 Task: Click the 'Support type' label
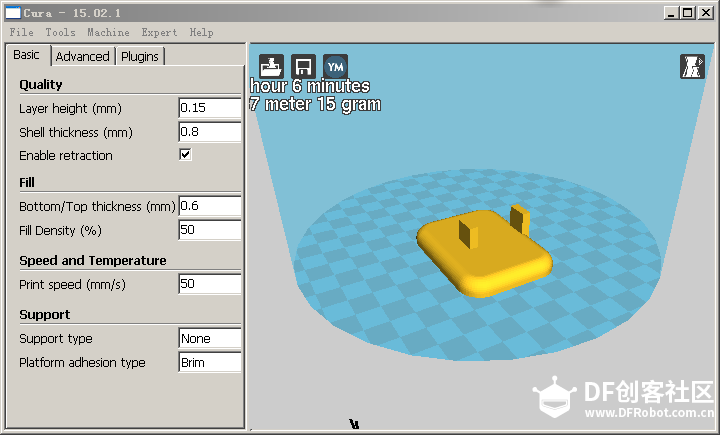[x=56, y=339]
